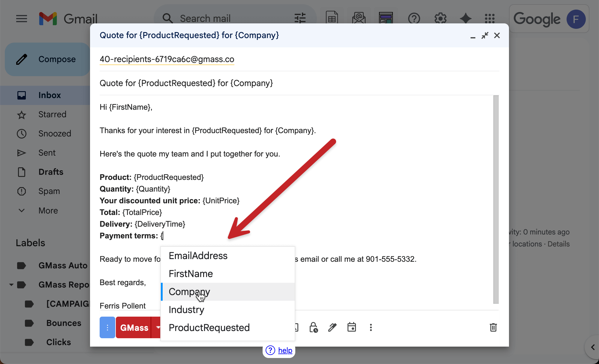Click the red GMass send button
The image size is (599, 364).
coord(134,327)
